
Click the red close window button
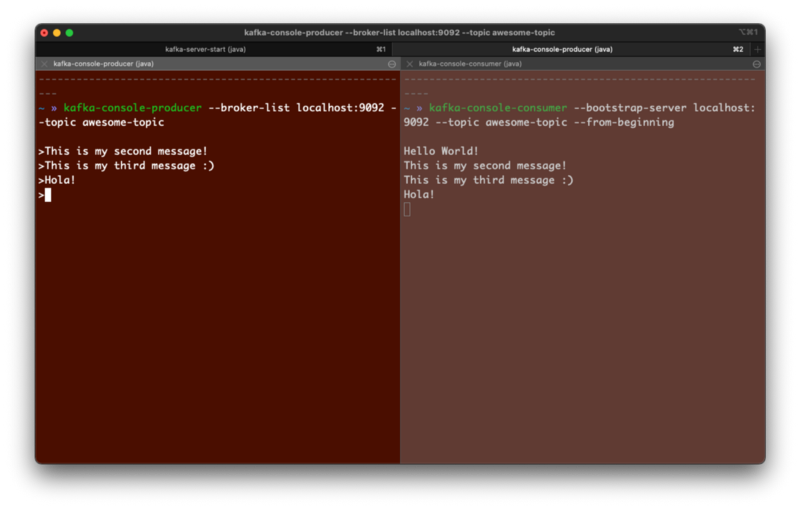[44, 33]
